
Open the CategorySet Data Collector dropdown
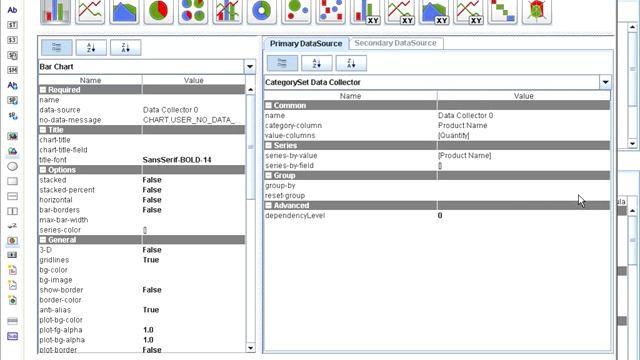point(605,82)
